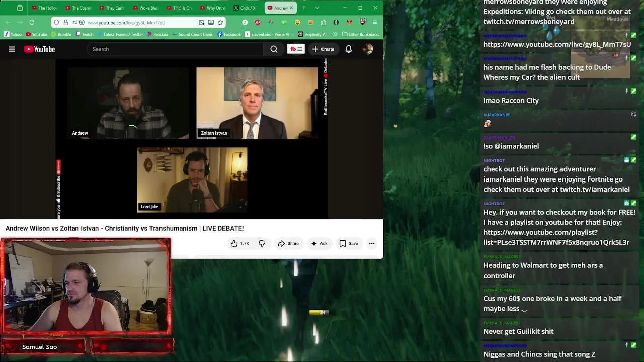Switch to the Woke Blac tab
The image size is (644, 362).
coord(145,8)
